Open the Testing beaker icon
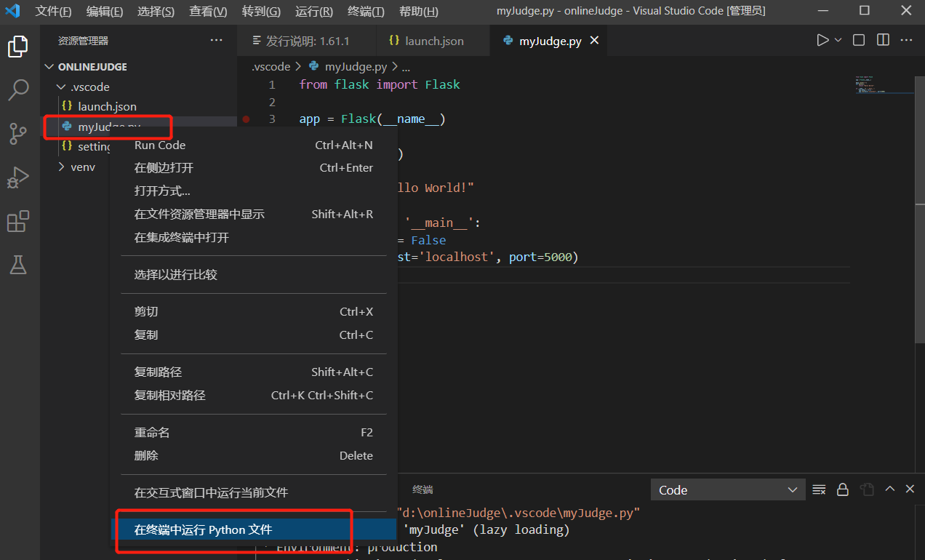The width and height of the screenshot is (925, 560). 18,265
